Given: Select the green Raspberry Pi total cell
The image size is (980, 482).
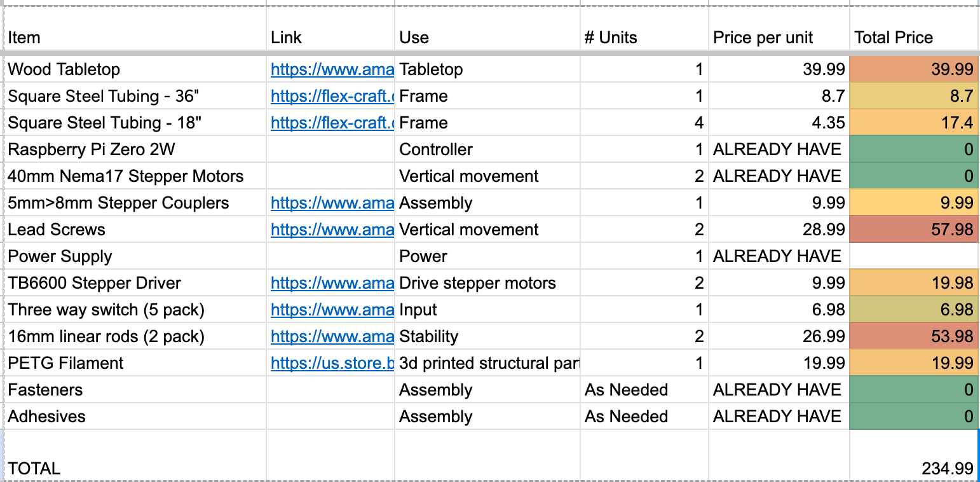Looking at the screenshot, I should tap(913, 149).
